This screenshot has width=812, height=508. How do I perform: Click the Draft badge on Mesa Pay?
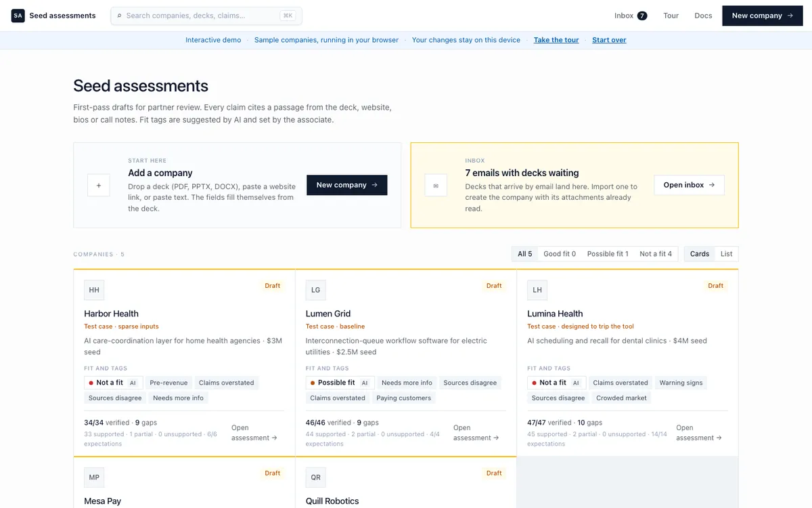coord(273,473)
